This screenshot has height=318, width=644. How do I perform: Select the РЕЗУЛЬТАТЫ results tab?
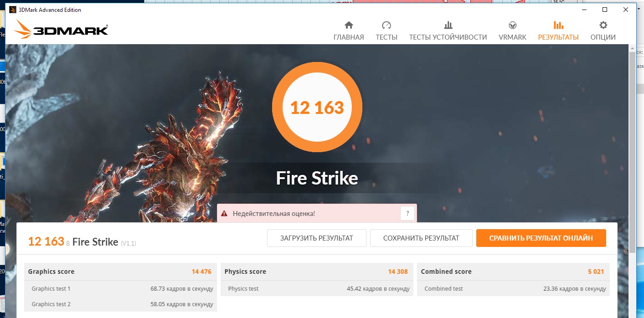[558, 31]
